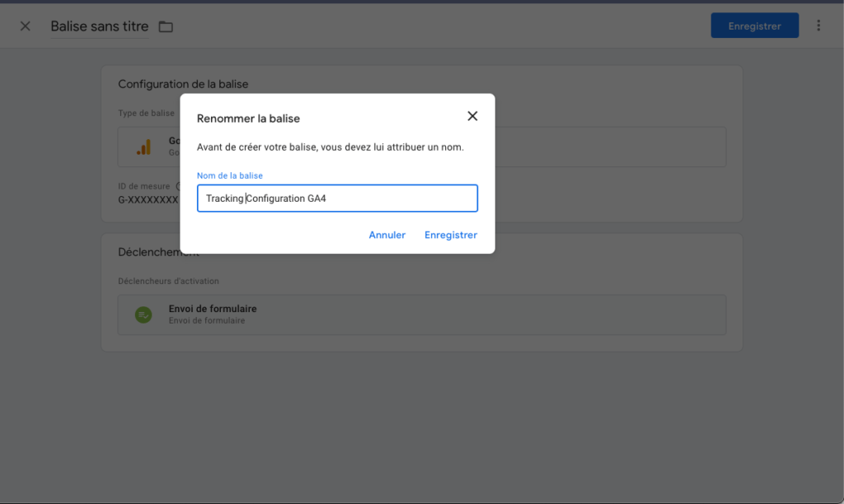Click the Déclencheurs d'activation label

[168, 281]
